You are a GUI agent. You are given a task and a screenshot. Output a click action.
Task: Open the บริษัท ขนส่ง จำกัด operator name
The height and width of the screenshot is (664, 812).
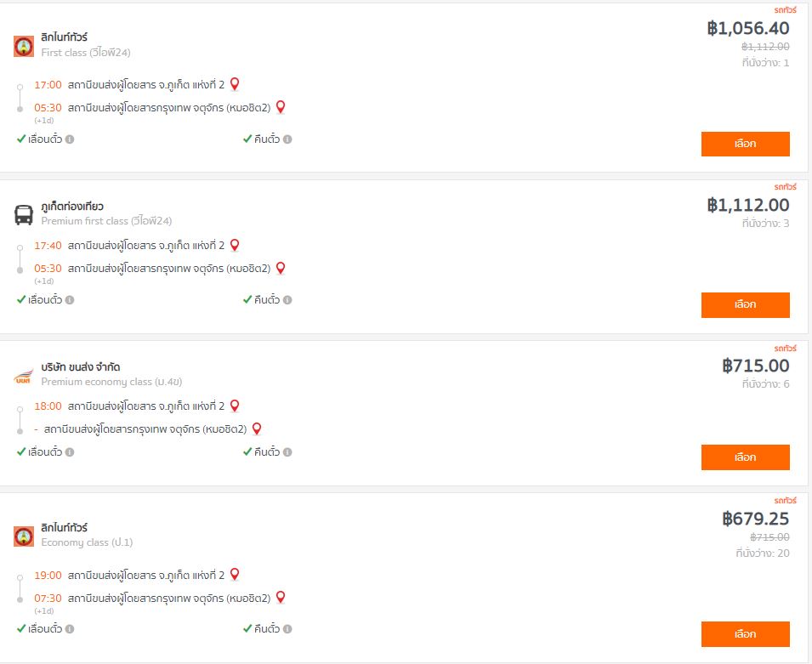coord(81,367)
